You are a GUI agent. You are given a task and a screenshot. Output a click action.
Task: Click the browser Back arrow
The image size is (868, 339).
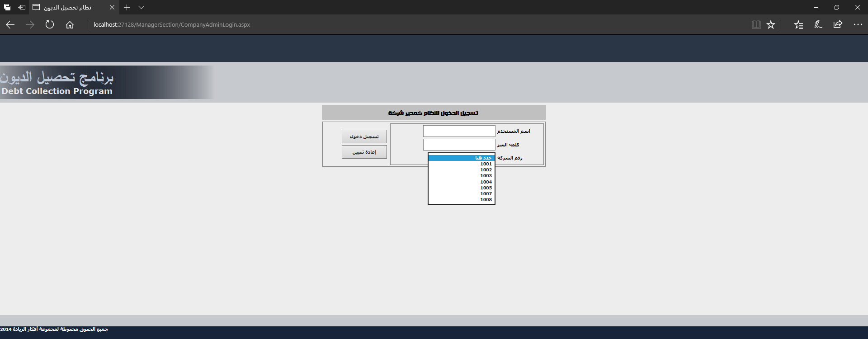tap(10, 25)
